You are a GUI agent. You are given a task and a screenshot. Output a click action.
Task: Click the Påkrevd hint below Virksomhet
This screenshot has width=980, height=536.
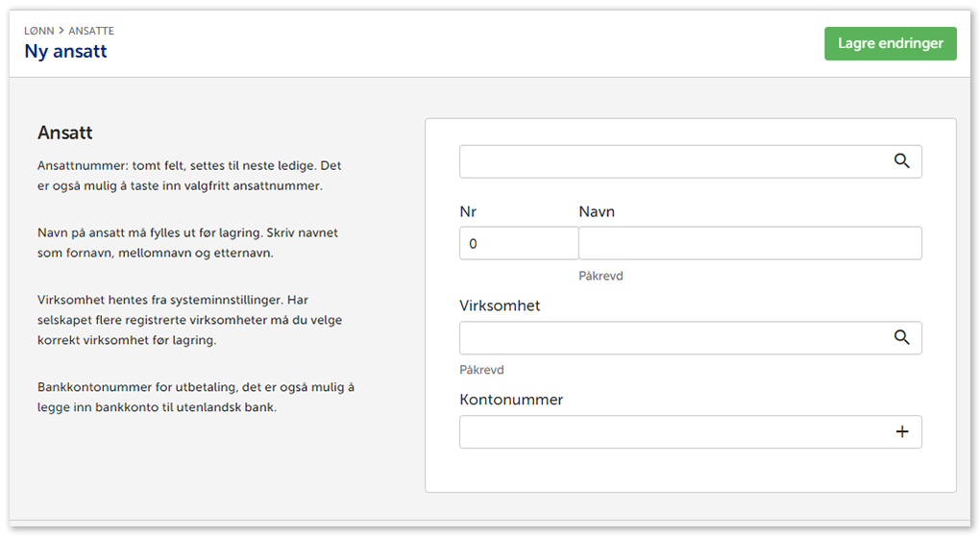(x=481, y=370)
